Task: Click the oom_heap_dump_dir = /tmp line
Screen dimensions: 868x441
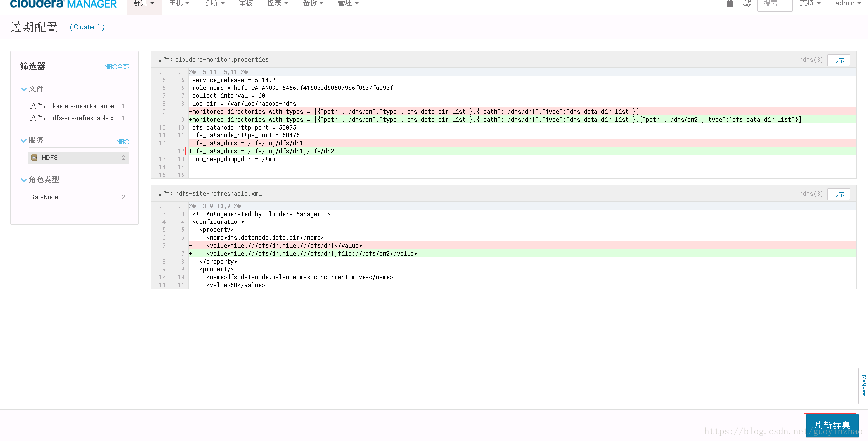Action: tap(522, 159)
